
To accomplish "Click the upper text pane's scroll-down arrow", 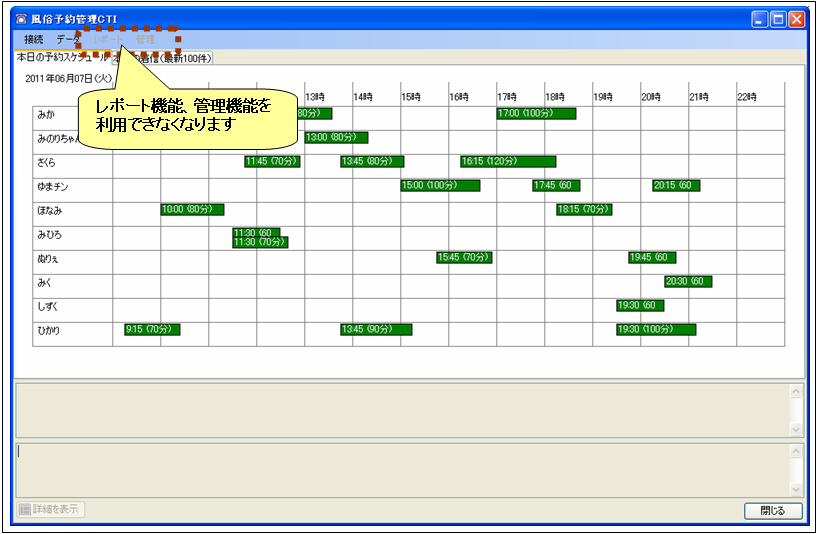I will (796, 429).
